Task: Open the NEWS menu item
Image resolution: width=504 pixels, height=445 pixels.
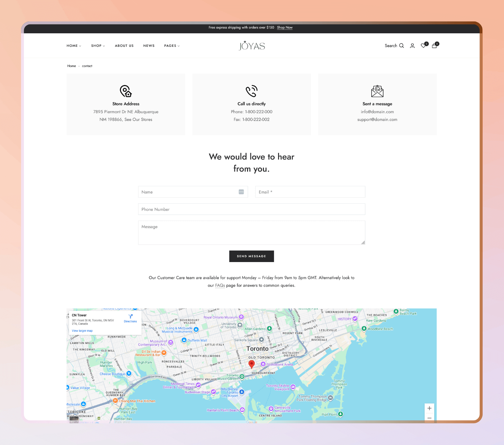Action: 149,46
